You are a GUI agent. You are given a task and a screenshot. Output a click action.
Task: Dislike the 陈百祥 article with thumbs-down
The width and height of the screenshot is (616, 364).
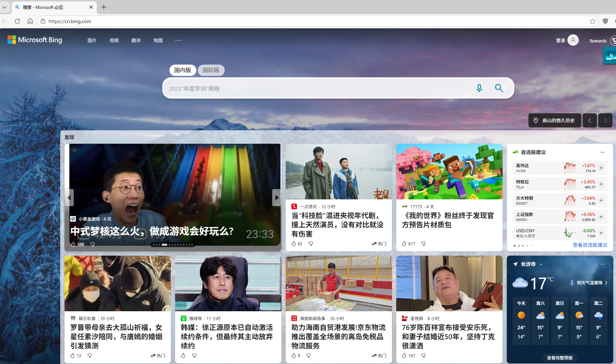pyautogui.click(x=424, y=356)
